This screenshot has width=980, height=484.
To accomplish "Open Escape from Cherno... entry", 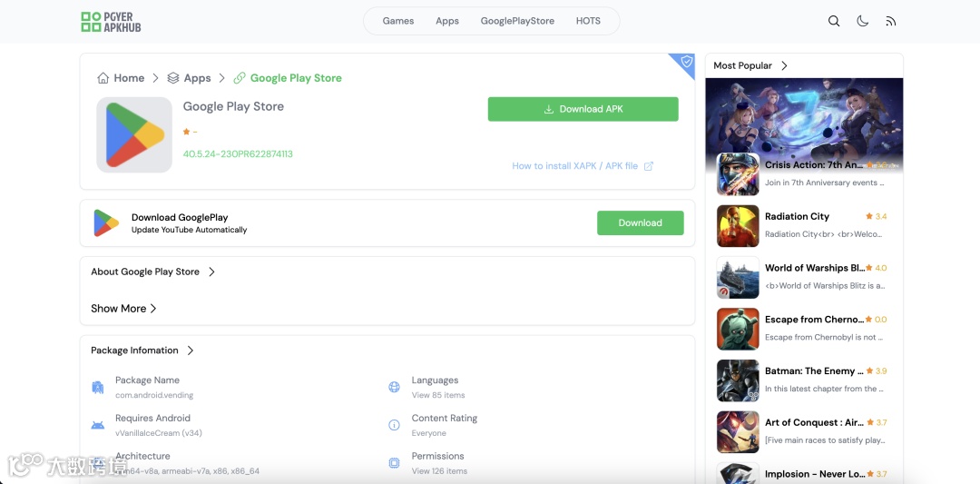I will click(815, 320).
